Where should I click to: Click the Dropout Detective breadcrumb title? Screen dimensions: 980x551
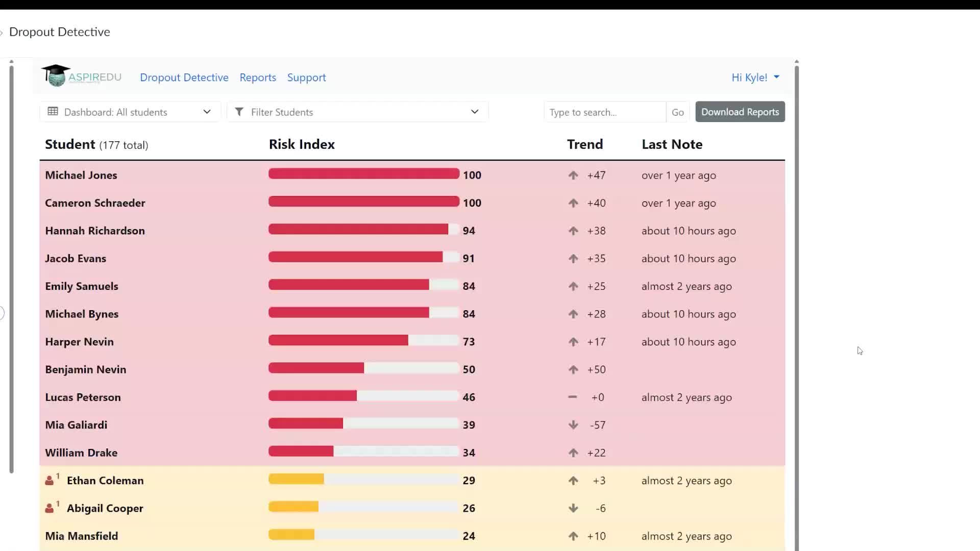[60, 32]
